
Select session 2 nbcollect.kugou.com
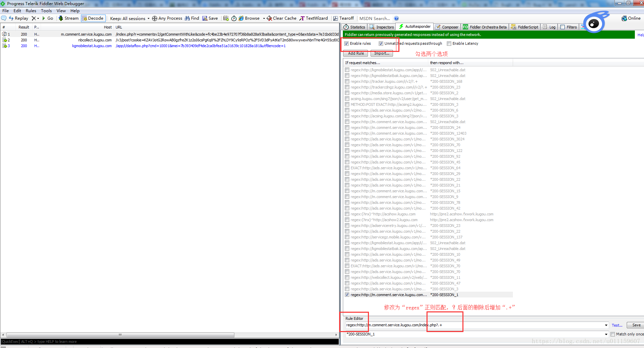(x=169, y=40)
